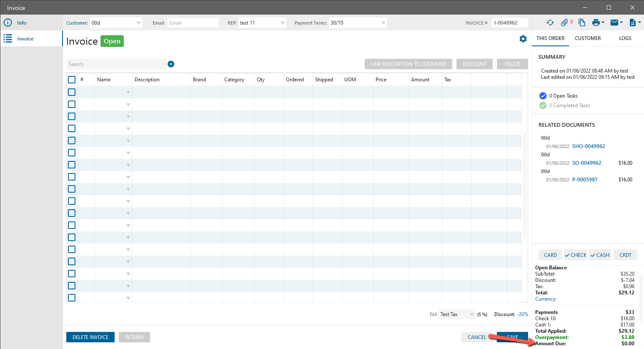The width and height of the screenshot is (644, 349).
Task: Expand the email options arrow
Action: tap(621, 23)
